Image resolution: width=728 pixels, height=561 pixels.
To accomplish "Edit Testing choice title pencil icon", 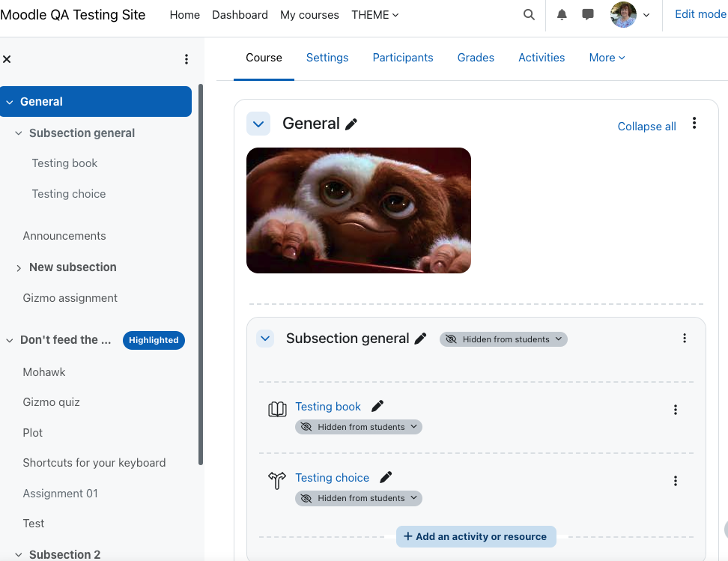I will pos(386,477).
